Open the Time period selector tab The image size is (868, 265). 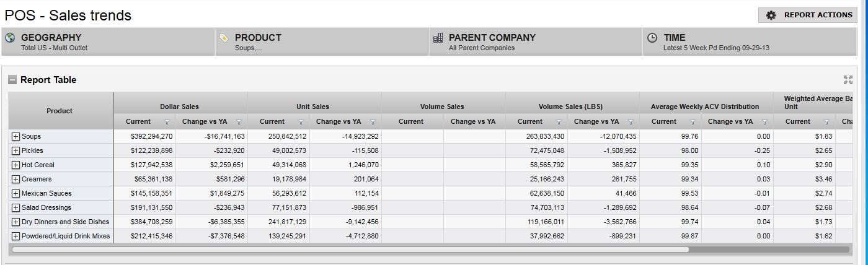coord(750,41)
